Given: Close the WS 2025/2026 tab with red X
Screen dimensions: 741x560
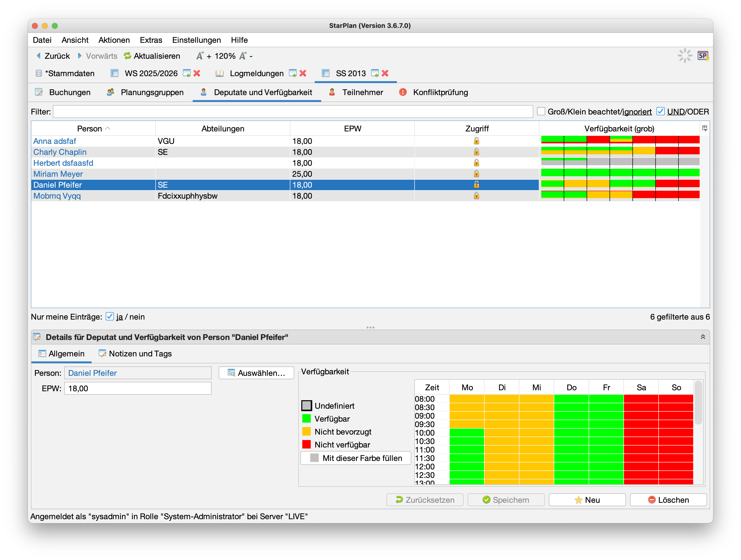Looking at the screenshot, I should [197, 73].
